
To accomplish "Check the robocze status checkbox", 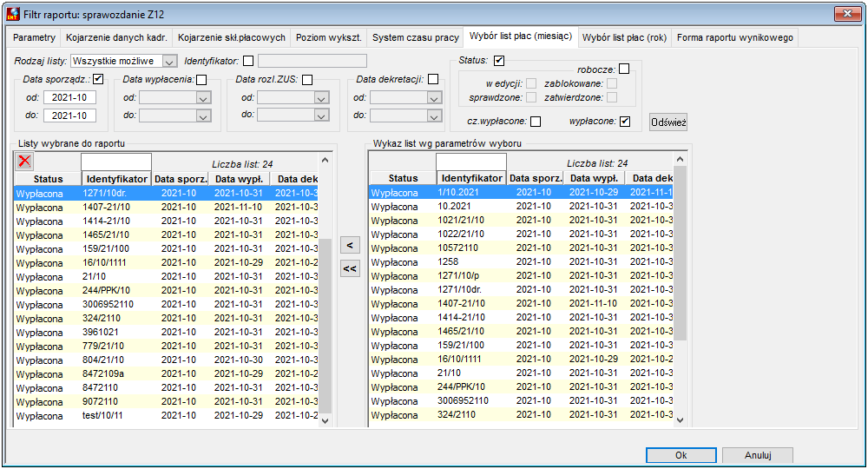I will click(x=624, y=69).
